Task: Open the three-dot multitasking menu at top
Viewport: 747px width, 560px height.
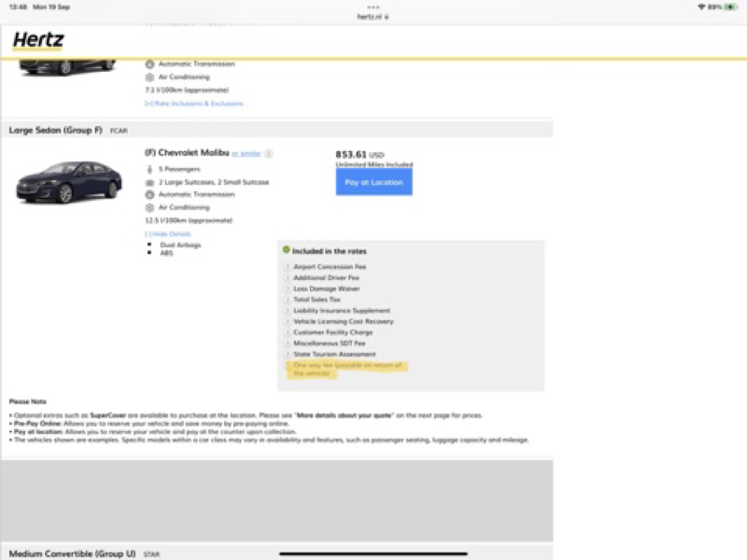Action: [x=373, y=6]
